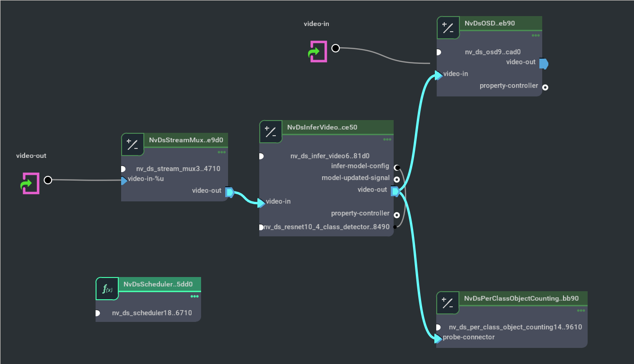Open the three-dot menu on NvDsInferVideo node
The image size is (634, 364).
(387, 139)
